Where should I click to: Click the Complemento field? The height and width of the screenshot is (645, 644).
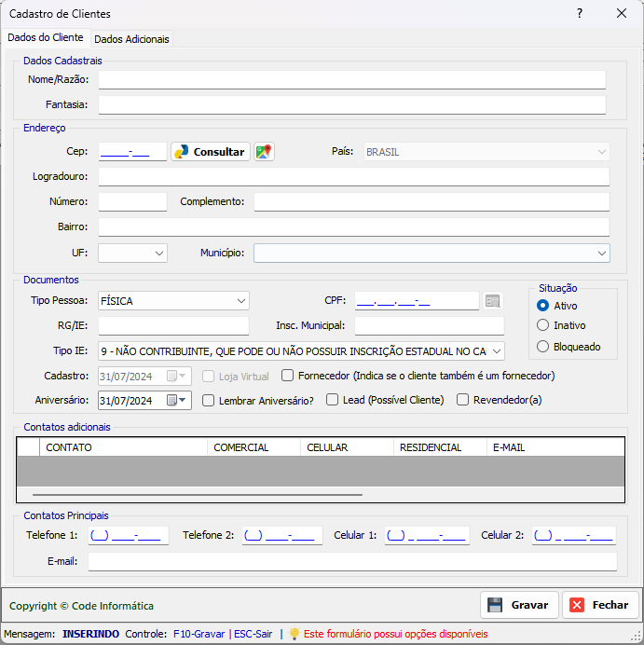point(432,201)
